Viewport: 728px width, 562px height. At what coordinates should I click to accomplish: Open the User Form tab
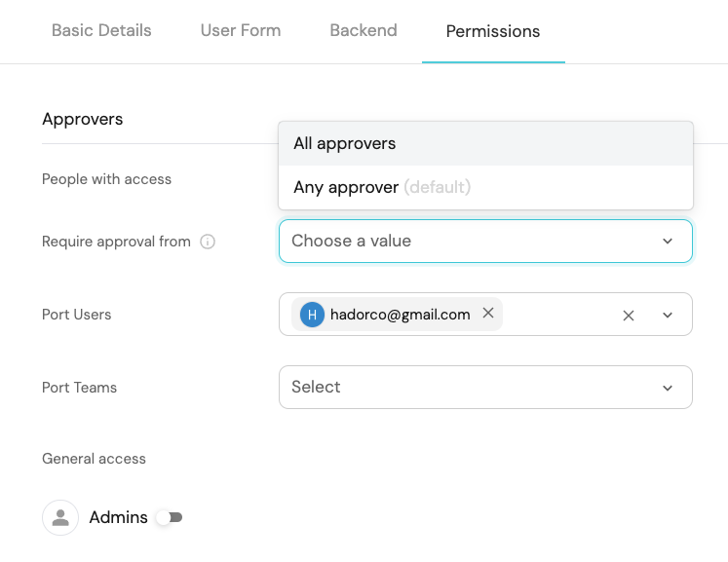pyautogui.click(x=241, y=30)
